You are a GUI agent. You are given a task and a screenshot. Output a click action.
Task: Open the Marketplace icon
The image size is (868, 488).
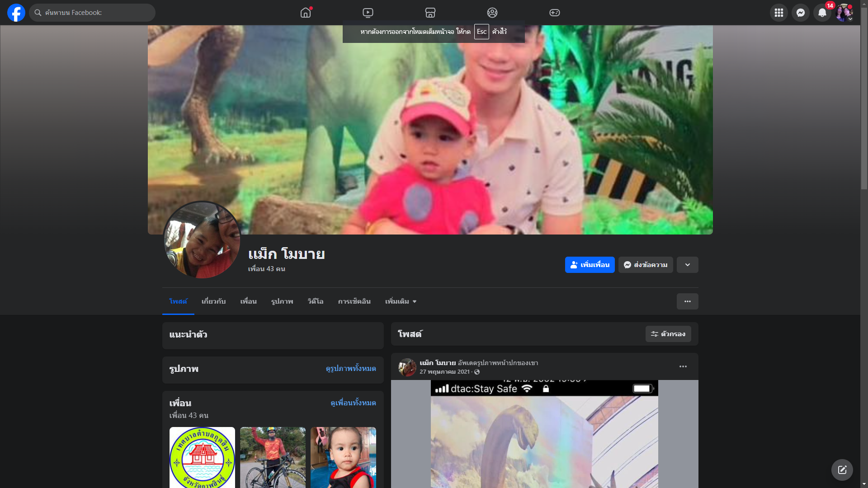pyautogui.click(x=430, y=13)
